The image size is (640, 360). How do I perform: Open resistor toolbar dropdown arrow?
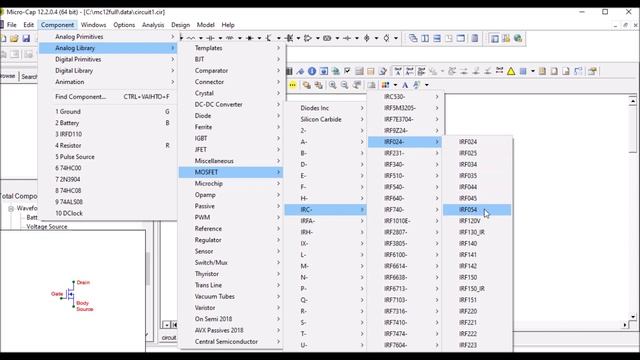coord(200,38)
